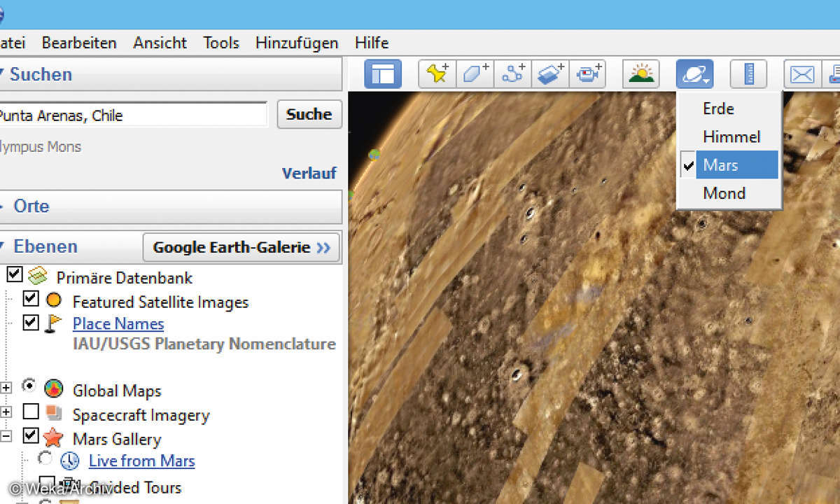This screenshot has height=504, width=840.
Task: Click the Featured Satellite Images orange icon
Action: tap(53, 301)
